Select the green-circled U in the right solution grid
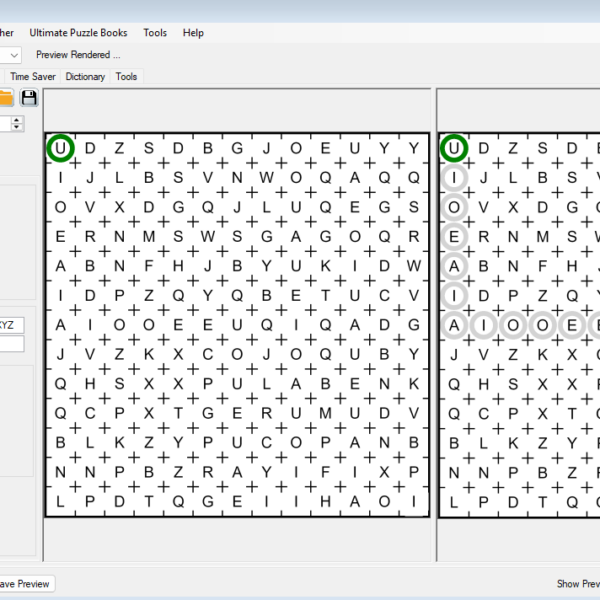This screenshot has height=600, width=600. [454, 148]
